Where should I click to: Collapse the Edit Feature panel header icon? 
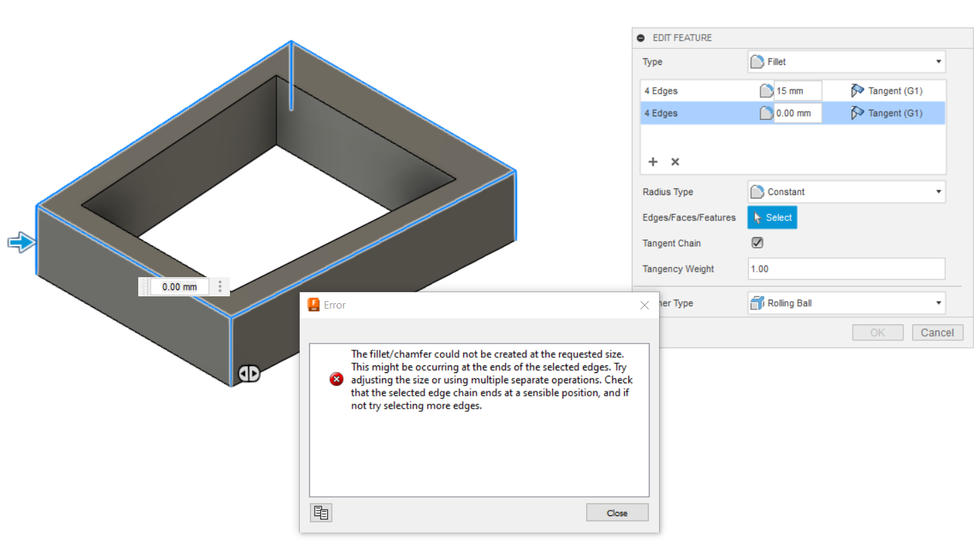click(641, 38)
